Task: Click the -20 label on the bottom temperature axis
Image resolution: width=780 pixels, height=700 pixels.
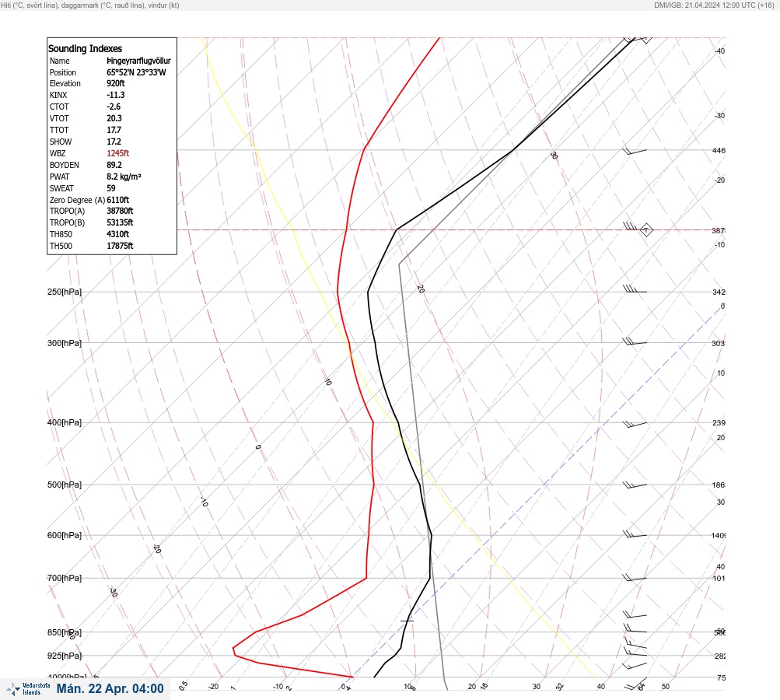Action: [213, 687]
